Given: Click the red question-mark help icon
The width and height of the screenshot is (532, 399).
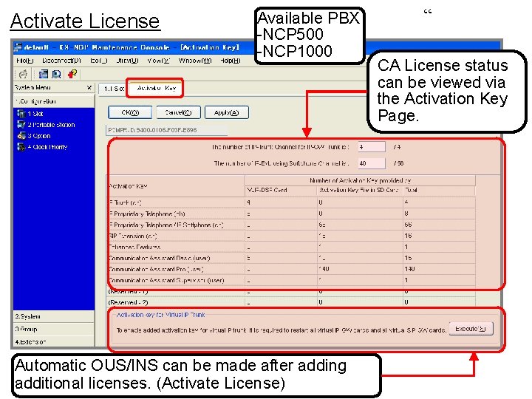Looking at the screenshot, I should 72,74.
